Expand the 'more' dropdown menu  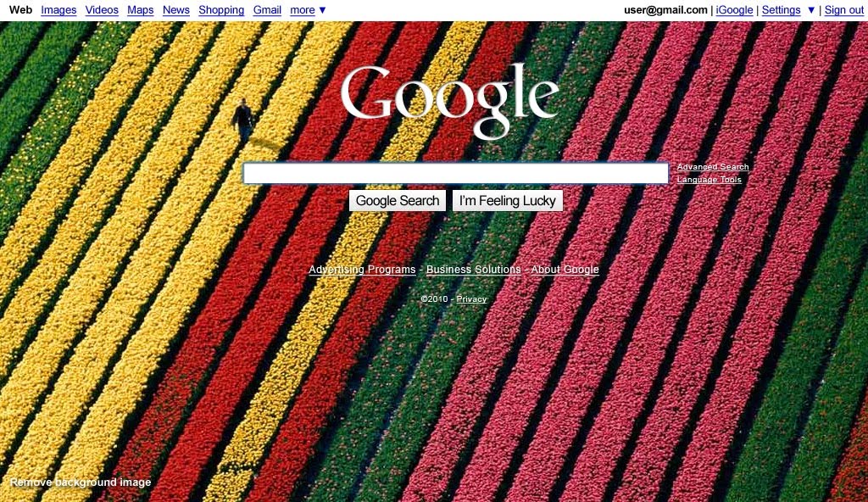(308, 10)
